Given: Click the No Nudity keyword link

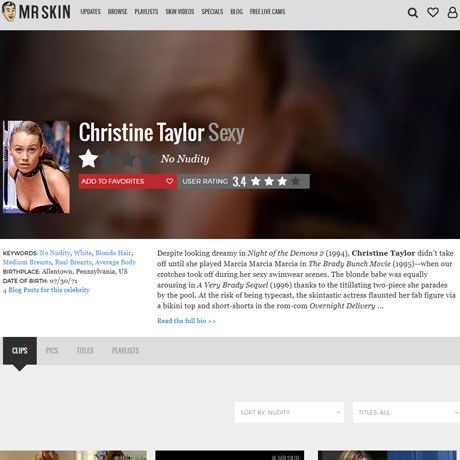Looking at the screenshot, I should point(55,253).
